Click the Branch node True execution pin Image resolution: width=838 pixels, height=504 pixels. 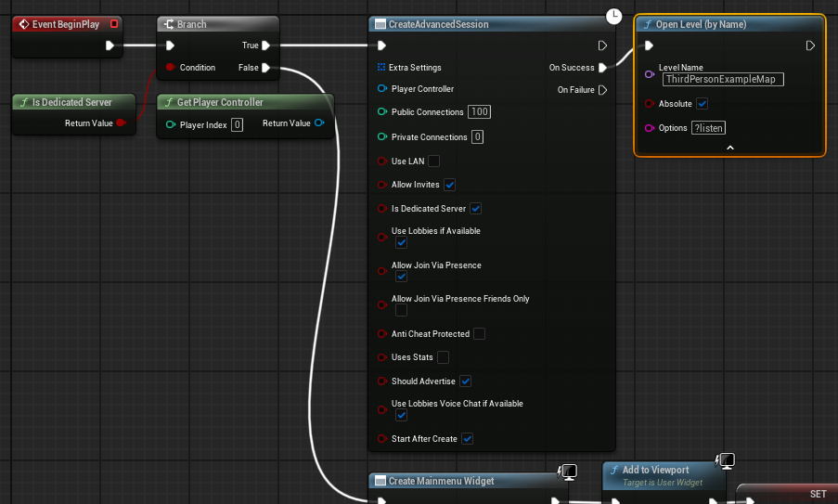265,45
